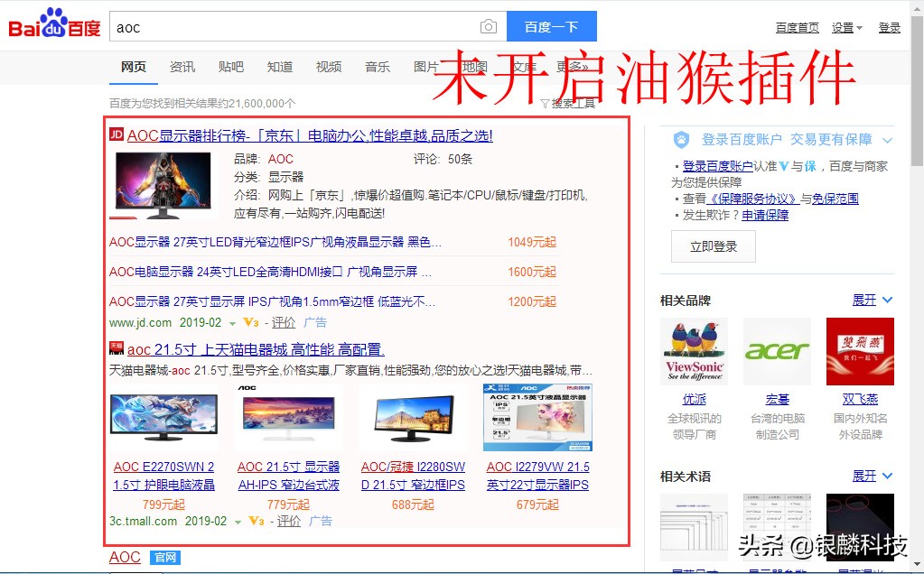924x574 pixels.
Task: Open AOC显示器 27英寸显示屏 IPS广视角 link
Action: coord(272,302)
